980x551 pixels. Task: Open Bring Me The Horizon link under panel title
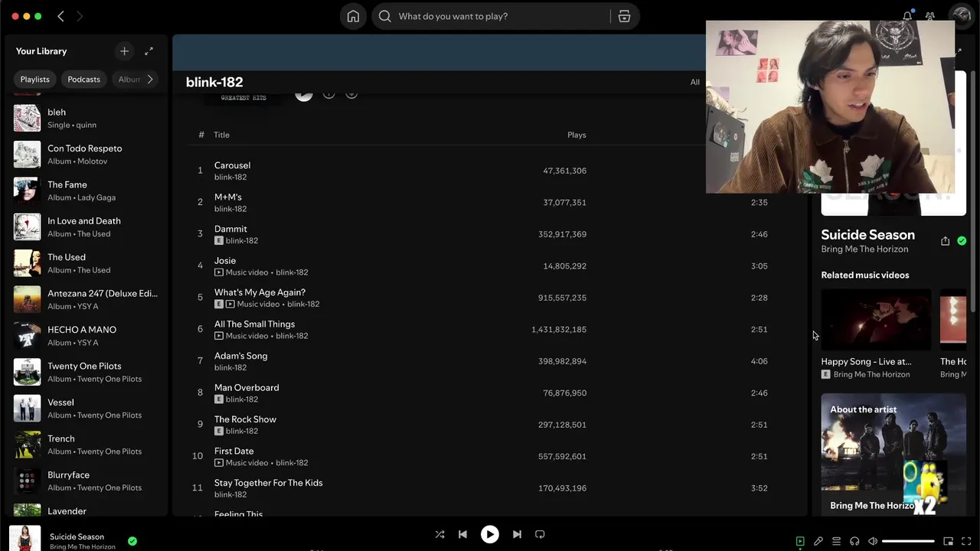[864, 249]
